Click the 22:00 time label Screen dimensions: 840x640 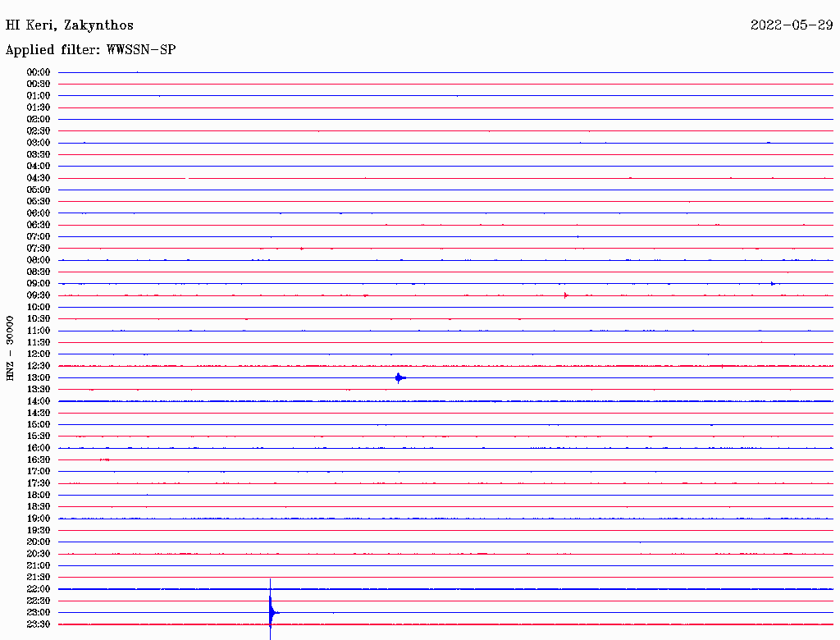(x=39, y=589)
